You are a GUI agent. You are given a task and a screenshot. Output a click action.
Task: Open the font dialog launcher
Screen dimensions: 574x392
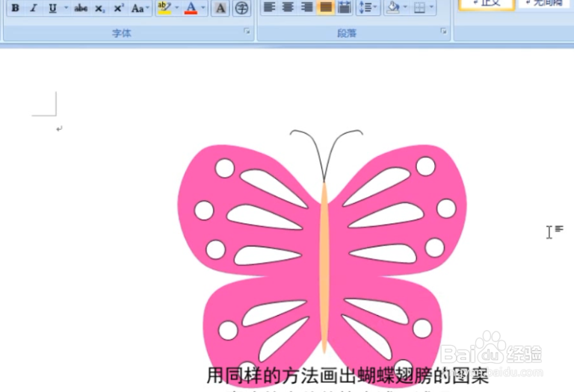pyautogui.click(x=247, y=31)
